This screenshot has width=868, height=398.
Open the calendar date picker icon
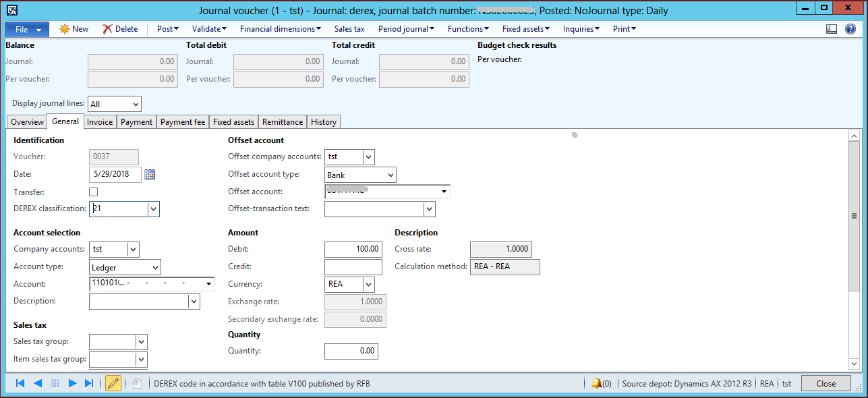point(150,175)
